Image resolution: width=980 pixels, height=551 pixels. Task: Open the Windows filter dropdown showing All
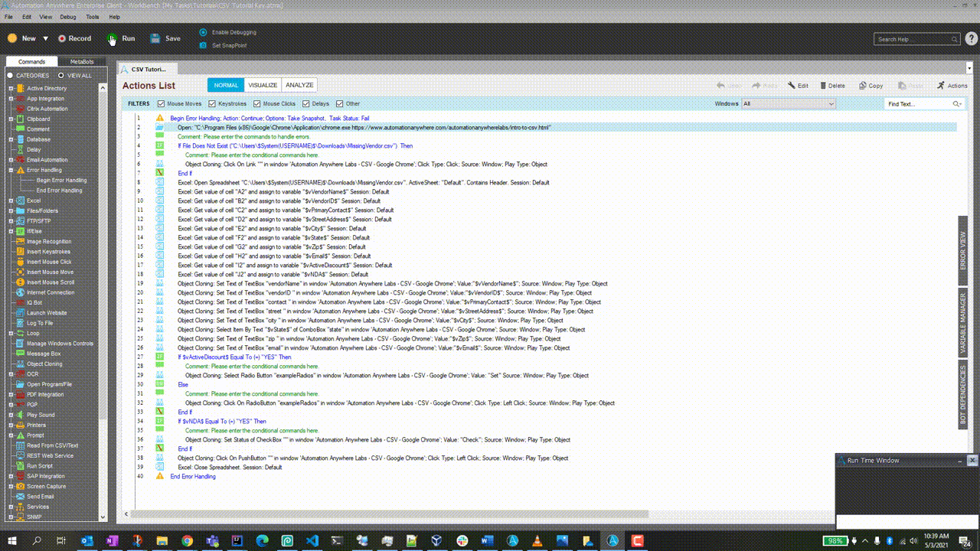pyautogui.click(x=788, y=103)
